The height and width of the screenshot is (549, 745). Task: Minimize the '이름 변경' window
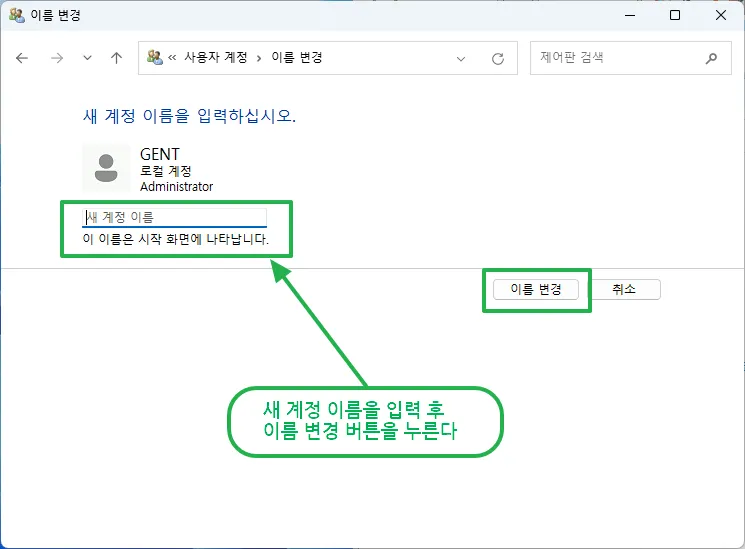pos(630,15)
